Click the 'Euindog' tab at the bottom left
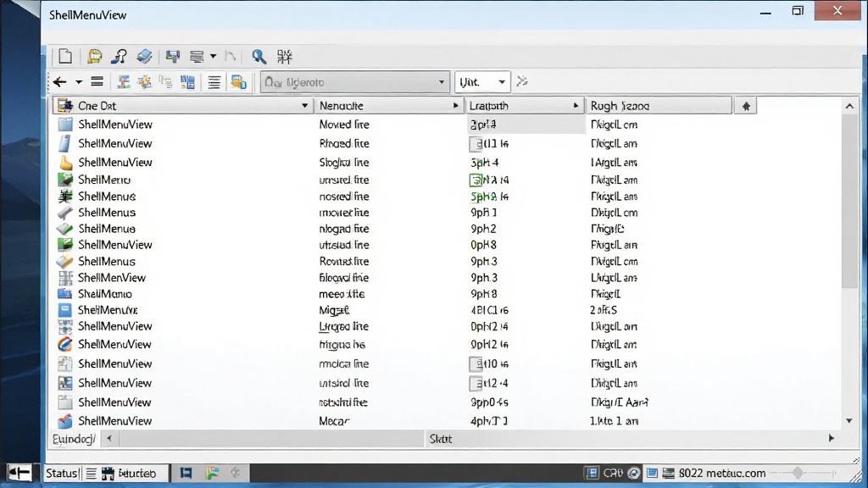The image size is (868, 488). click(73, 440)
